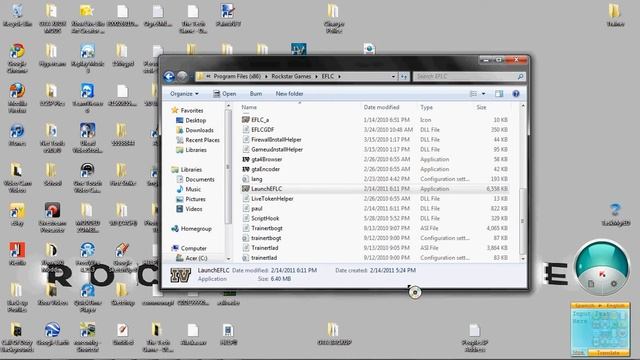Click the round teal desktop gadget
Screen dimensions: 640x360
click(602, 268)
